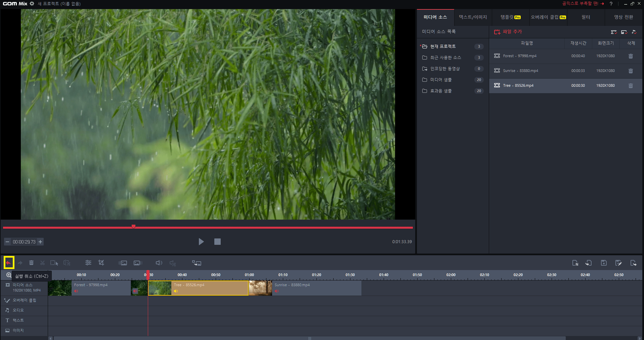Select the Tree clip thumbnail on timeline
This screenshot has width=644, height=340.
(x=160, y=288)
